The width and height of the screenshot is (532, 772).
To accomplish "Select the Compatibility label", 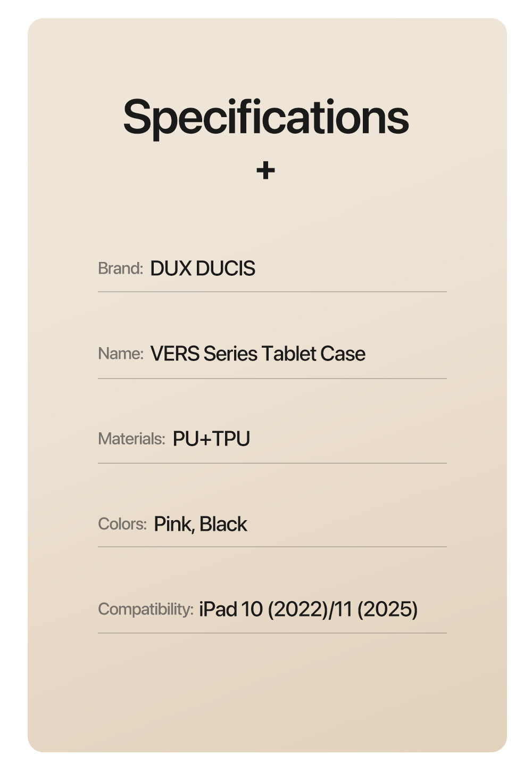I will point(146,609).
